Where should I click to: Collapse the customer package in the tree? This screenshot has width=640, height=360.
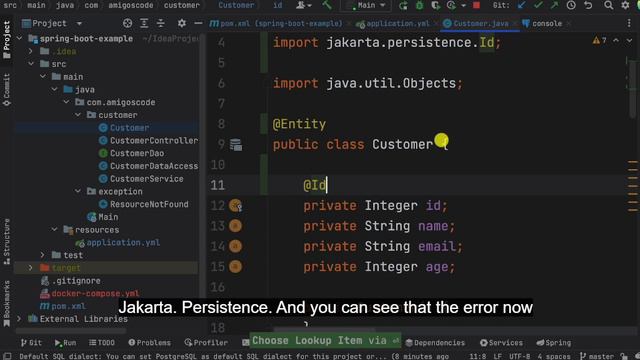78,115
